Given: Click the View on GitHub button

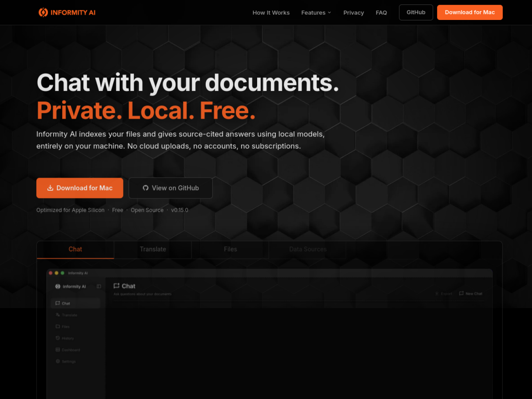Looking at the screenshot, I should coord(171,188).
